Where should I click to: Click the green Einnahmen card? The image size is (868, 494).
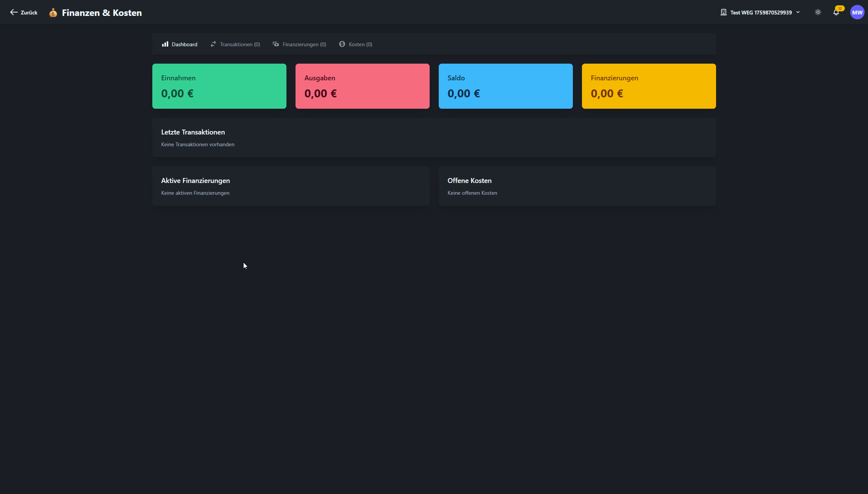219,86
